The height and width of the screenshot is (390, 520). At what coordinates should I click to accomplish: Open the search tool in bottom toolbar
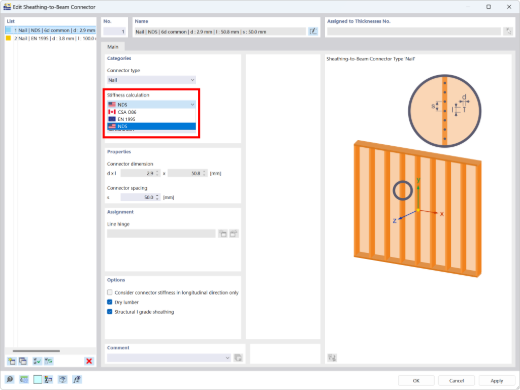[10, 379]
